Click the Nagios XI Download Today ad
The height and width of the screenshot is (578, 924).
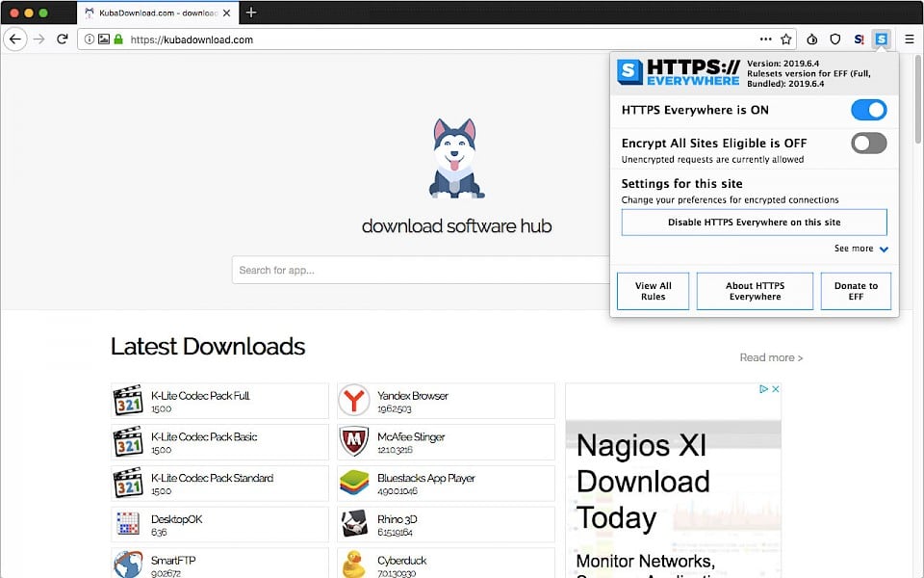(x=673, y=480)
